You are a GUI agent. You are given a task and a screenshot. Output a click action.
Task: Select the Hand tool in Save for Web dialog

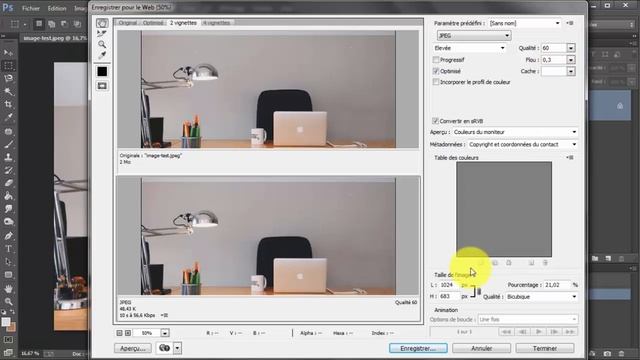pyautogui.click(x=102, y=23)
